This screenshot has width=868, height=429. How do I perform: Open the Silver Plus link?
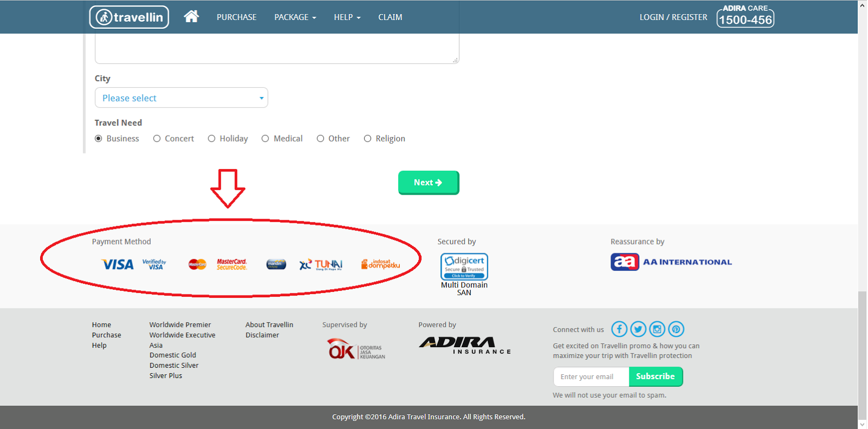click(165, 376)
